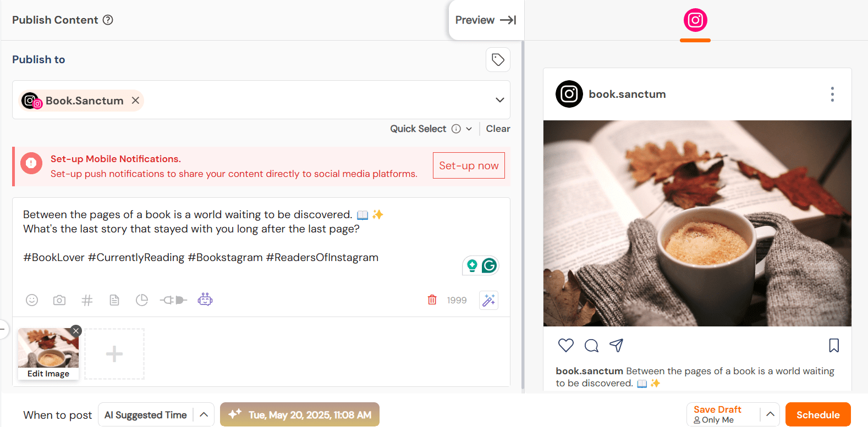Add another image with the plus box
868x427 pixels.
click(x=114, y=354)
